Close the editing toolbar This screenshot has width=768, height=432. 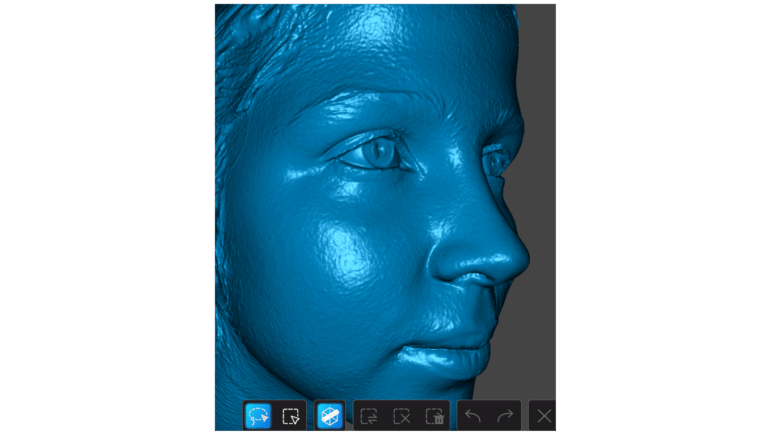(544, 416)
